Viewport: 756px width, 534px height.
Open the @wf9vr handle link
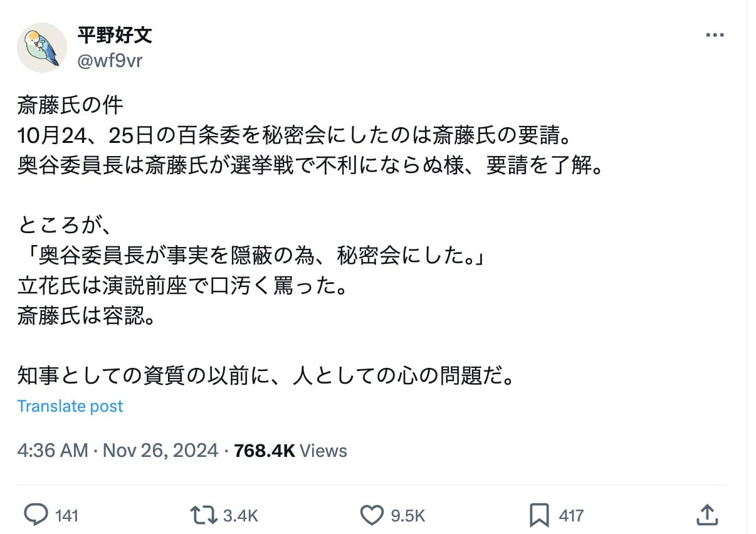coord(109,61)
